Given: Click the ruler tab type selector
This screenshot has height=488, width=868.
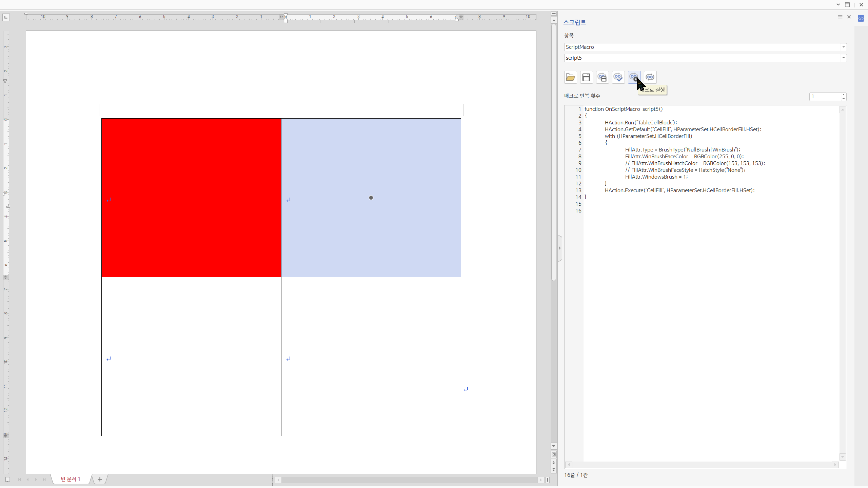Looking at the screenshot, I should pyautogui.click(x=6, y=17).
